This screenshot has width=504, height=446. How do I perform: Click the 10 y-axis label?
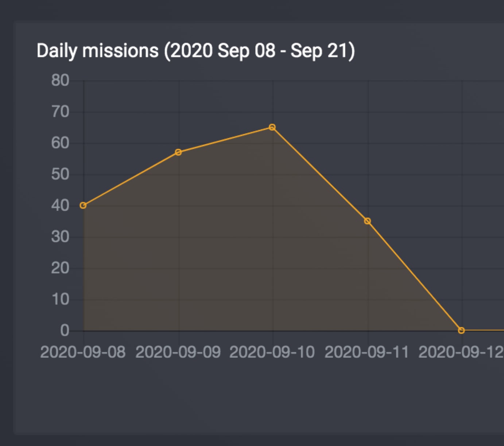click(61, 300)
